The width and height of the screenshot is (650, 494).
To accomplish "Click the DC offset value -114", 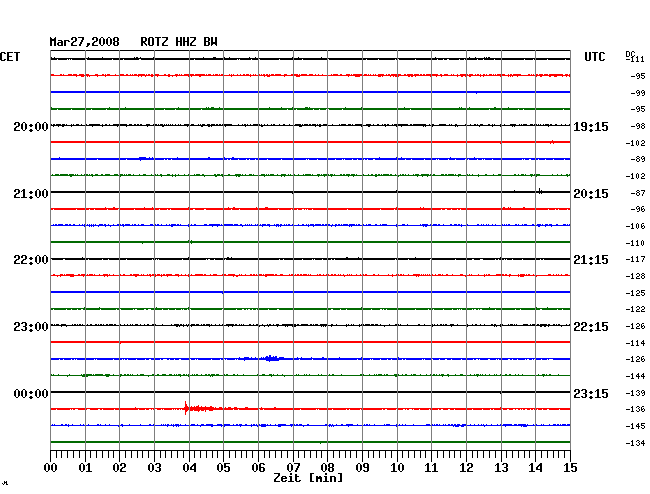I will pos(635,343).
